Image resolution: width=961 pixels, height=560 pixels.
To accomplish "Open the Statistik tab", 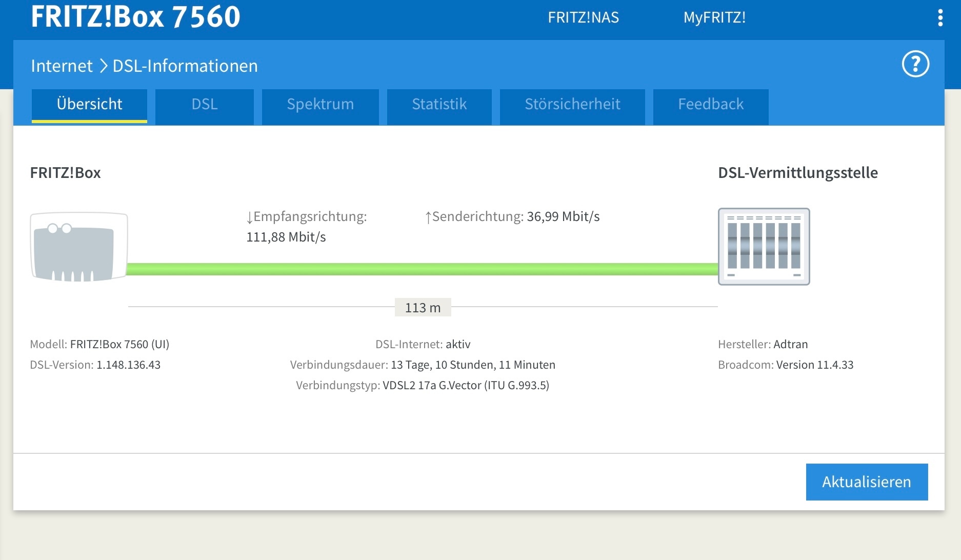I will point(439,106).
